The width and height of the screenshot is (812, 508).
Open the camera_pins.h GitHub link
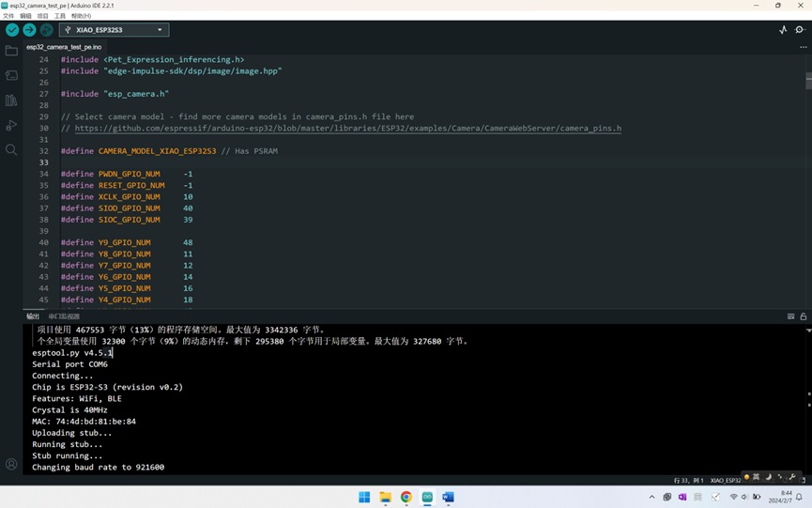point(347,129)
